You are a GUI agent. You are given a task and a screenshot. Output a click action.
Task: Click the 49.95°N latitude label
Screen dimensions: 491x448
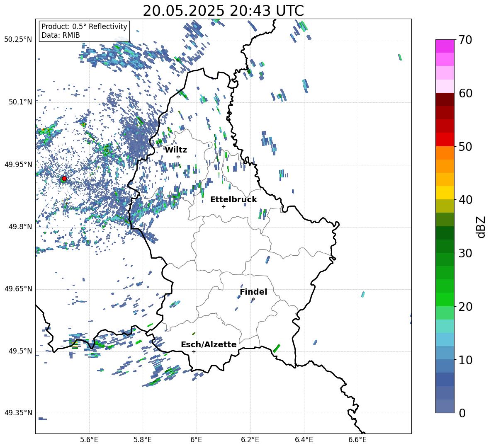click(x=18, y=165)
